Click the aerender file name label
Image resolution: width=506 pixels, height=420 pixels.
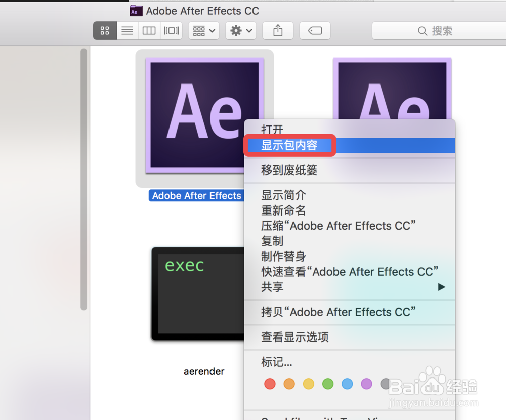(x=204, y=371)
